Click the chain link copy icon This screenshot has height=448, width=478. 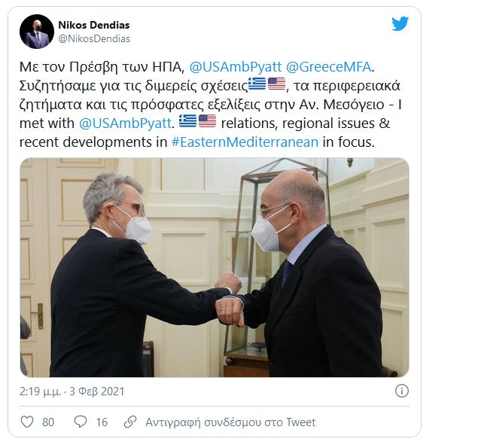pyautogui.click(x=130, y=422)
